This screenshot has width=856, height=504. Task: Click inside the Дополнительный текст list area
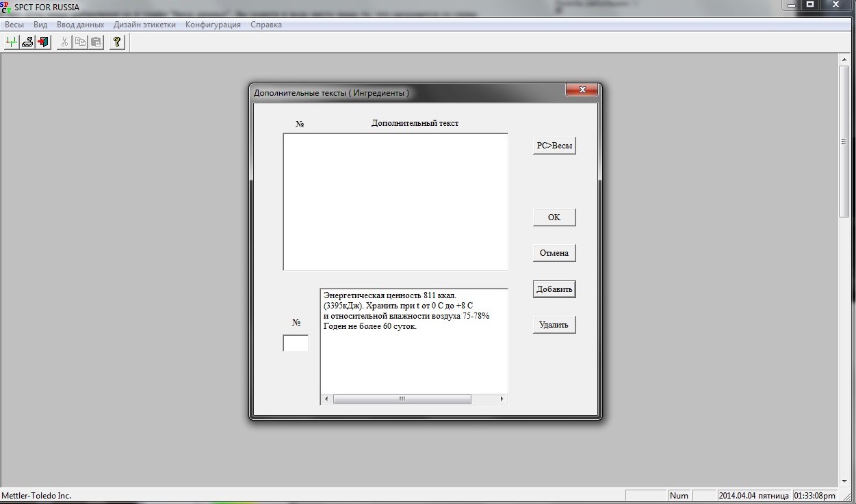pyautogui.click(x=395, y=202)
